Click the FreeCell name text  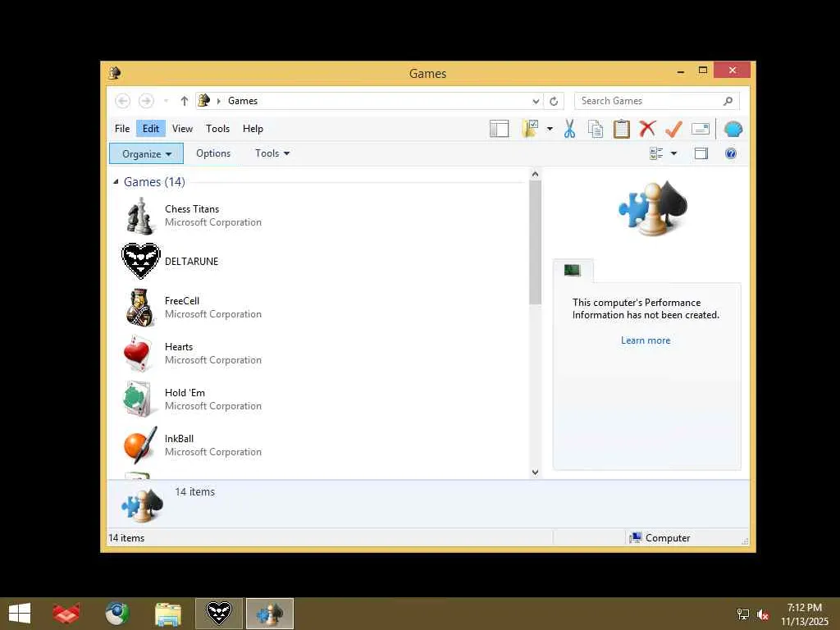(181, 301)
